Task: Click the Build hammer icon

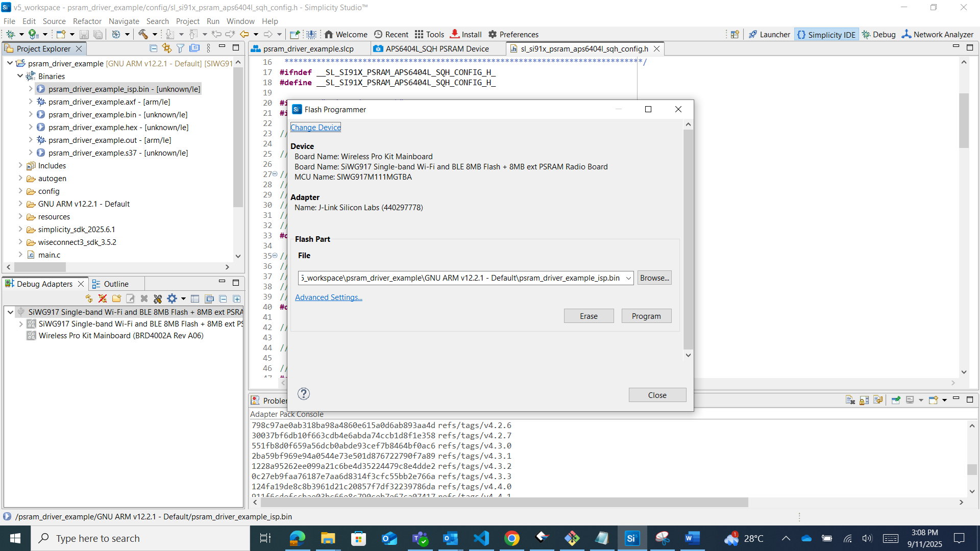Action: pos(143,34)
